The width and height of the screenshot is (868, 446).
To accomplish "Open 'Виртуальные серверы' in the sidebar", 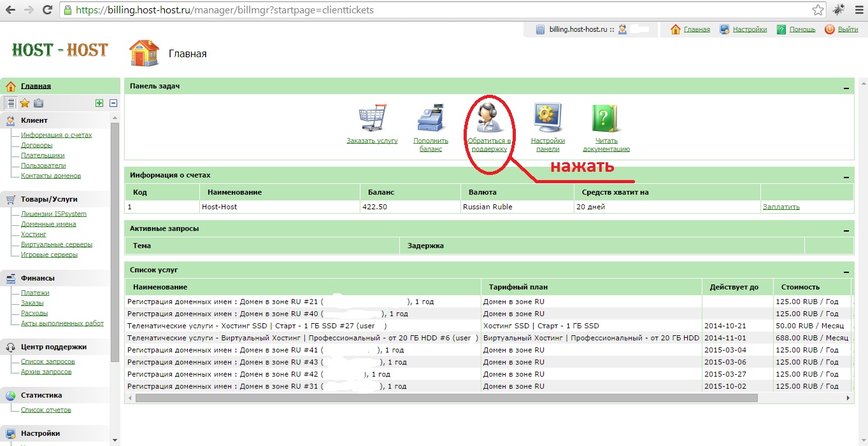I will click(x=56, y=244).
